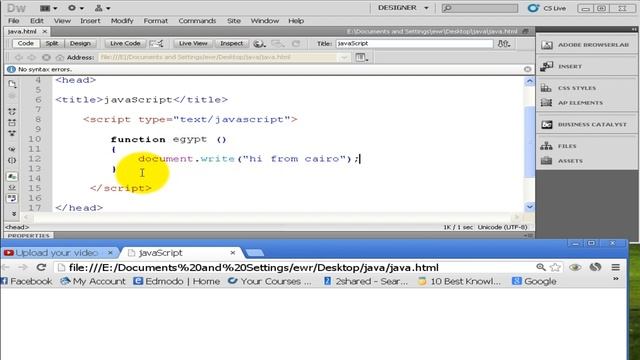Toggle Word wrap coding toolbar icon
Viewport: 640px width, 360px height.
tap(12, 198)
